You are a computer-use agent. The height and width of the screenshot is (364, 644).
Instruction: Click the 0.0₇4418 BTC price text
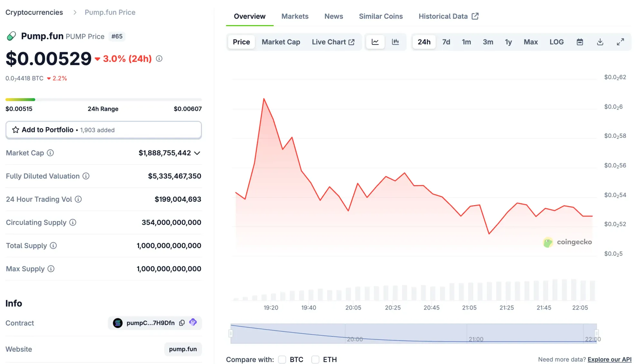click(x=24, y=78)
